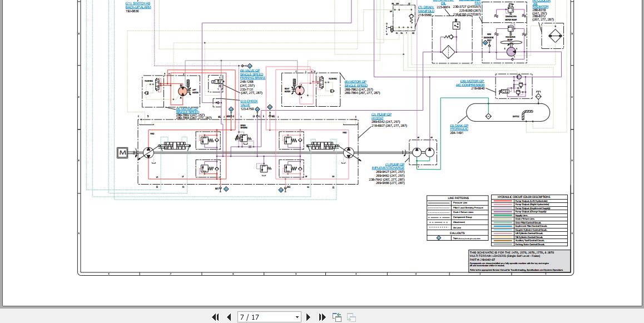
Task: Click the greyed-out next view icon
Action: 351,317
